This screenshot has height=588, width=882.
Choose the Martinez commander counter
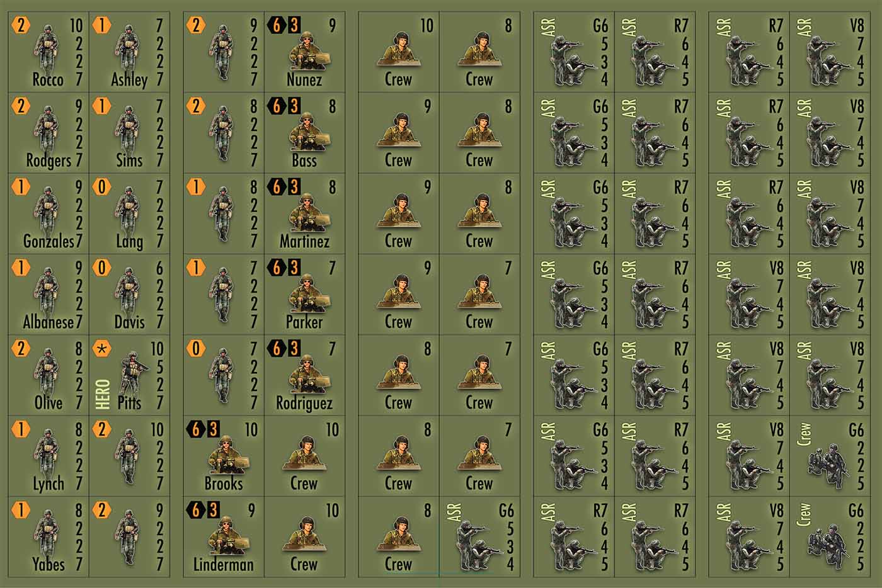(304, 214)
